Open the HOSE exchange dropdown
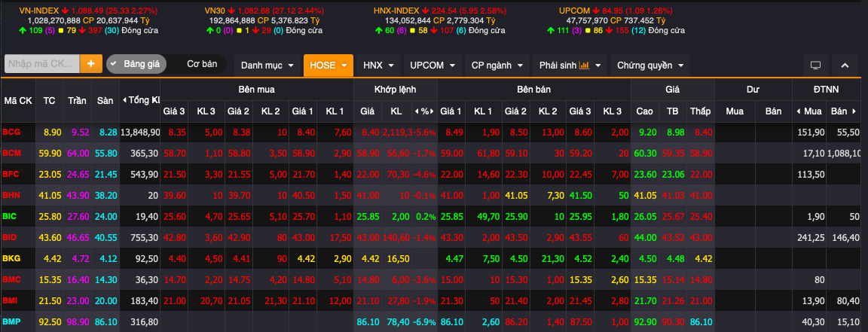The image size is (868, 332). click(329, 65)
